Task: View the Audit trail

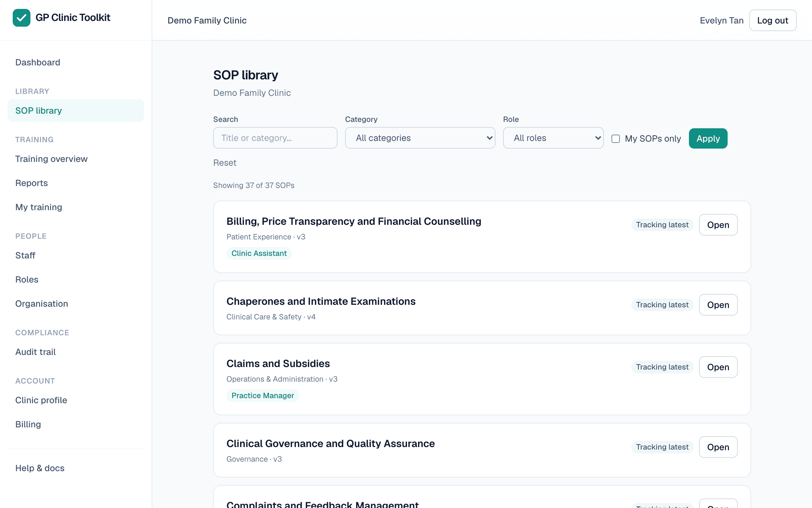Action: (x=76, y=352)
